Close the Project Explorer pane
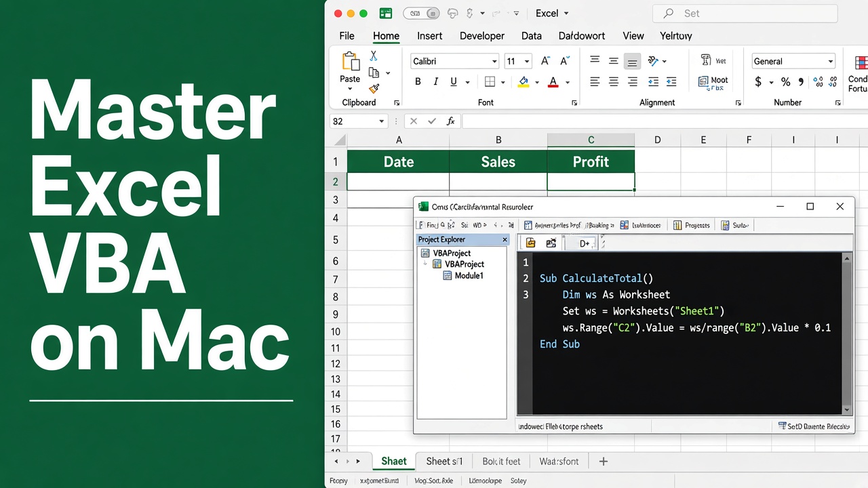Screen dimensions: 868x488 point(505,240)
